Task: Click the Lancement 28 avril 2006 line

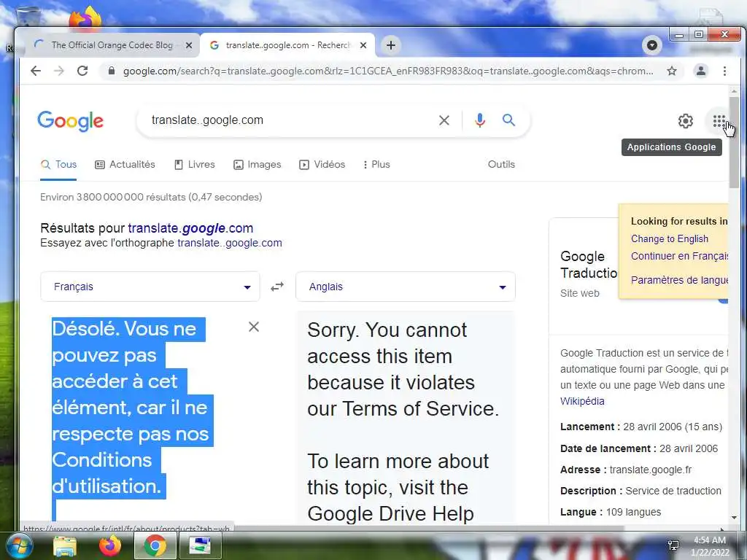Action: (x=641, y=427)
